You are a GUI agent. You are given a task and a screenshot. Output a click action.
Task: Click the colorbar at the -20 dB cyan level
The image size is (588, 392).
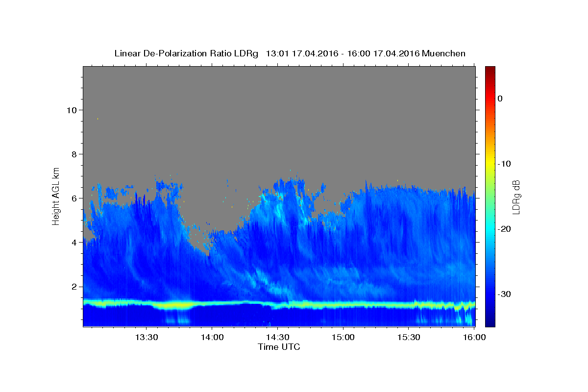(490, 229)
